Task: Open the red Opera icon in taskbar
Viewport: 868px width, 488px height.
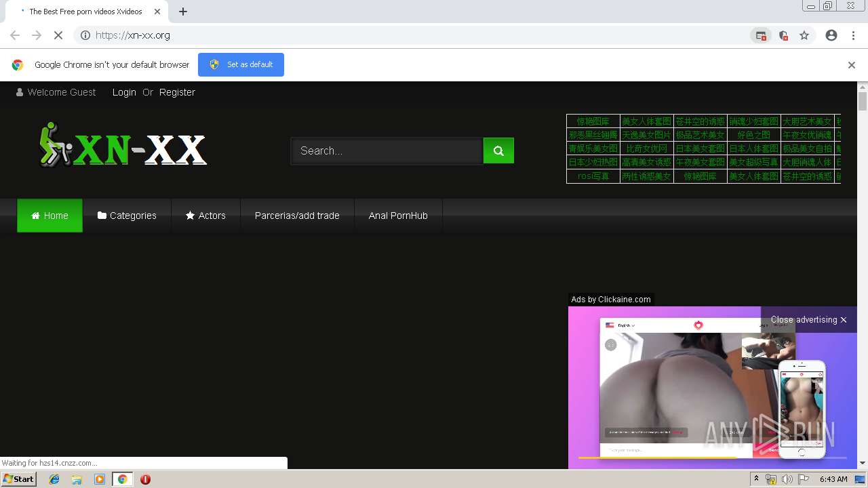Action: [145, 479]
